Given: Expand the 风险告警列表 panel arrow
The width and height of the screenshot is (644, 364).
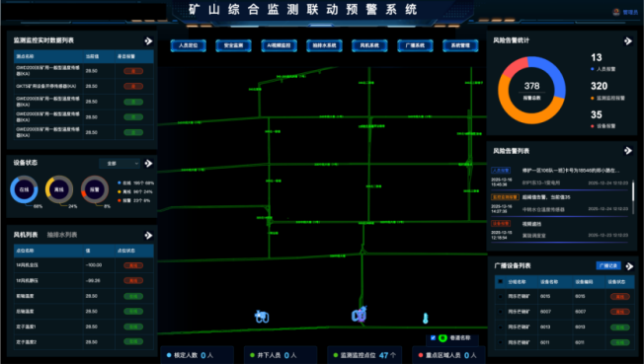Looking at the screenshot, I should point(627,151).
